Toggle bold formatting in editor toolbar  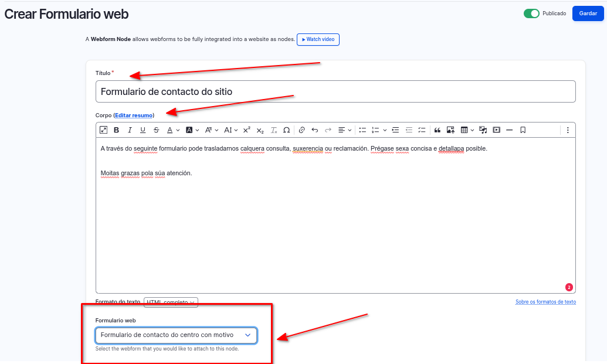116,130
